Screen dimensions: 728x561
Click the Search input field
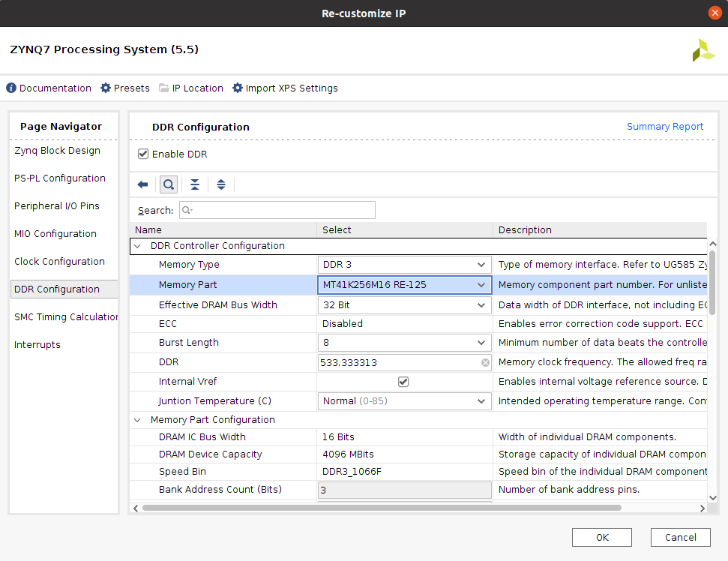277,210
